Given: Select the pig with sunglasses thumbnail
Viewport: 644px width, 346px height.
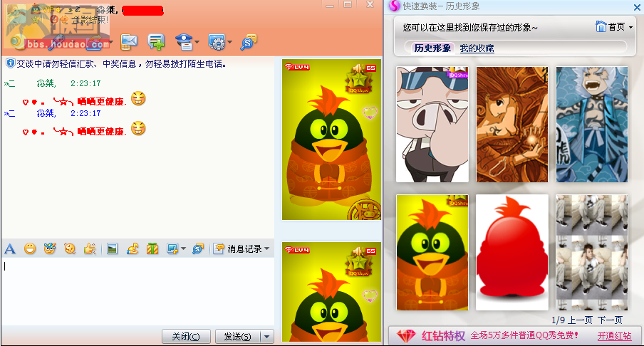Looking at the screenshot, I should coord(432,125).
